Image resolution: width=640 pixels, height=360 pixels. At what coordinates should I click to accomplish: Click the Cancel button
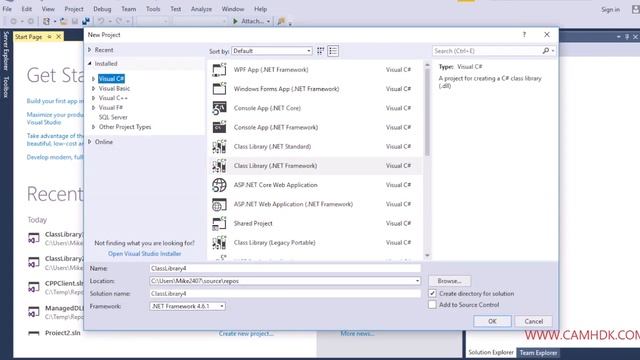pyautogui.click(x=533, y=321)
